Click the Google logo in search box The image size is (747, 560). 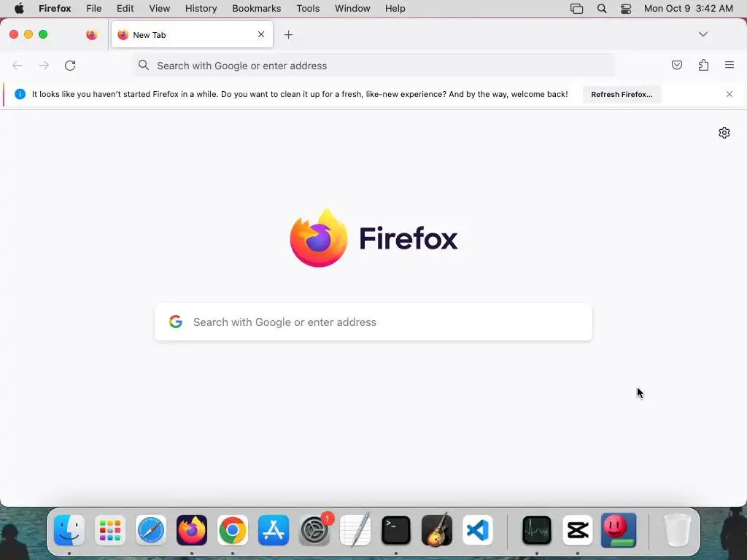pyautogui.click(x=176, y=322)
